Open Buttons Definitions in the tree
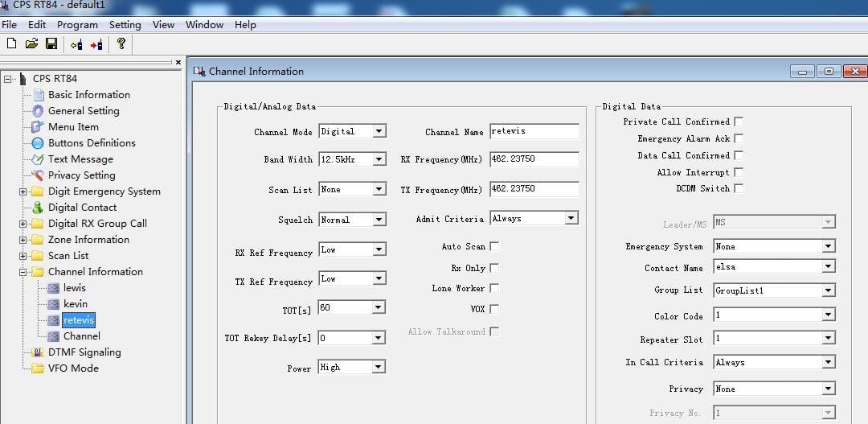 point(91,143)
